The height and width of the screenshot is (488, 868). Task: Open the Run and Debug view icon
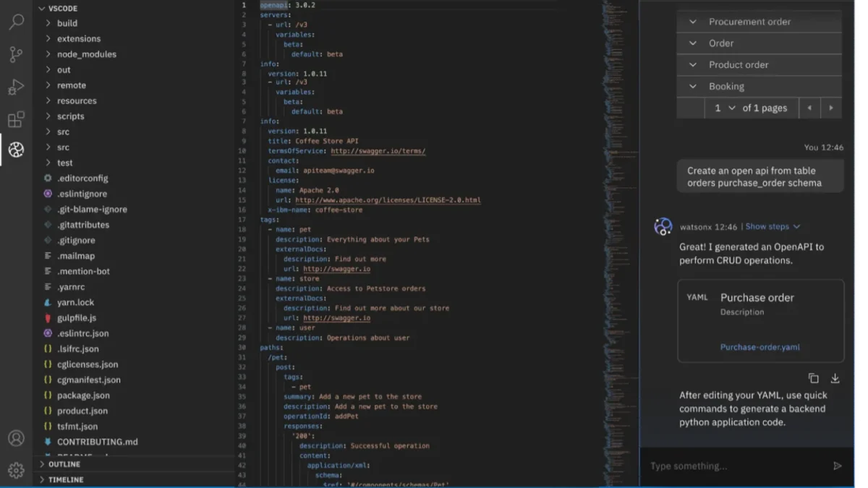tap(16, 87)
